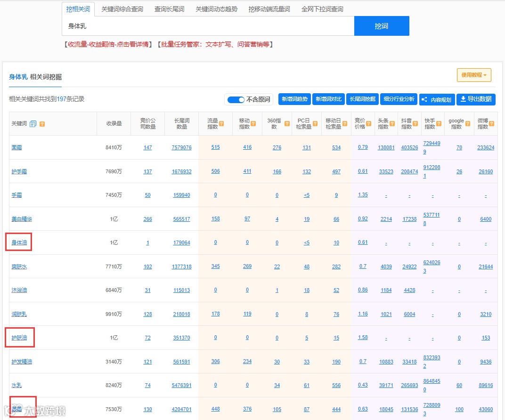
Task: Select 长尾词数量 column header
Action: [x=182, y=123]
